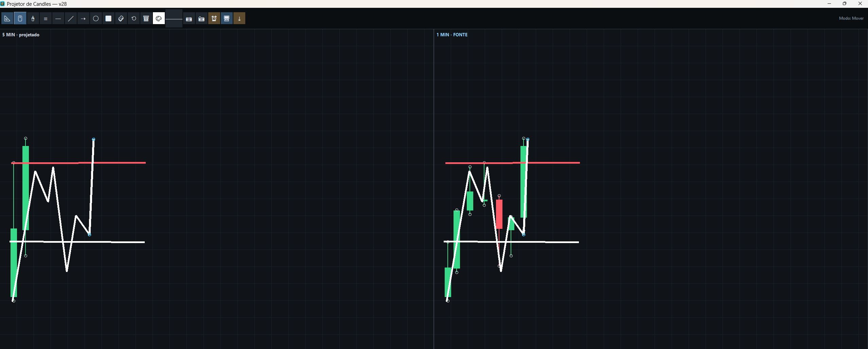Select the triangle ruler measurement tool
The height and width of the screenshot is (349, 868).
pos(7,19)
